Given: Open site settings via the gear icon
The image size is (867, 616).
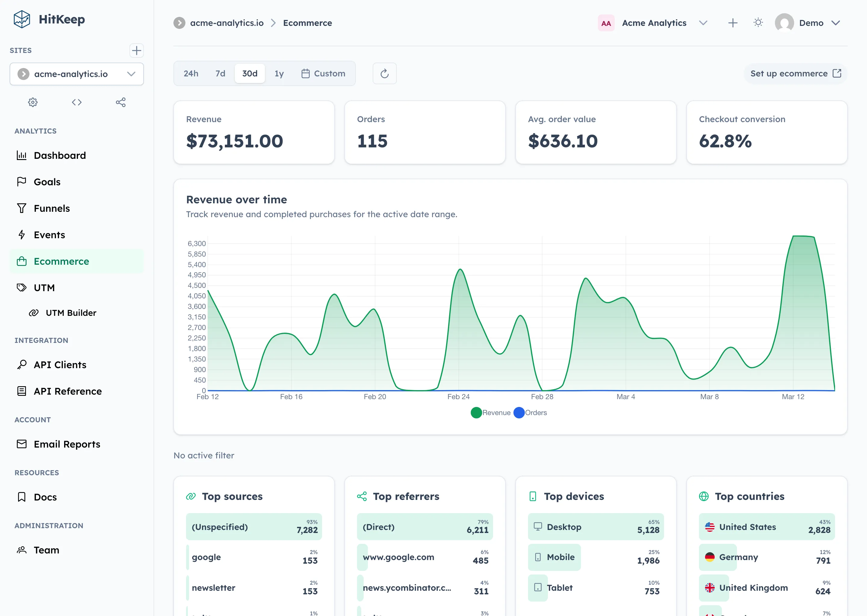Looking at the screenshot, I should point(33,102).
